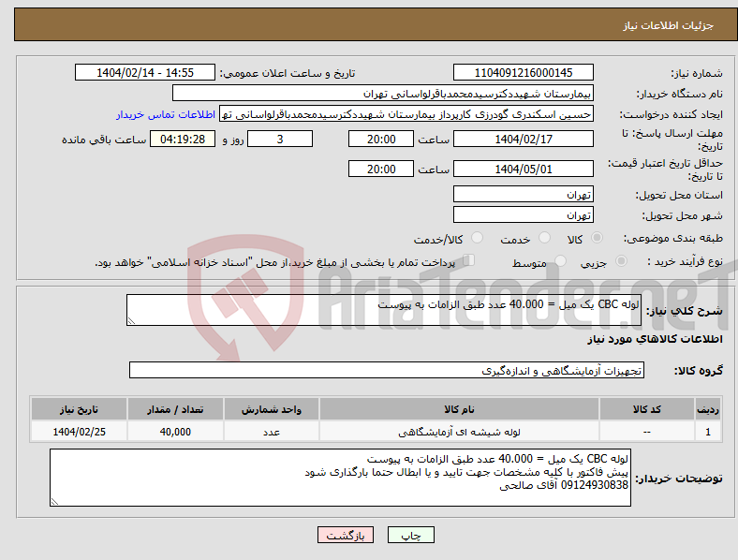Click the need date cell 1404/02/25
Image resolution: width=738 pixels, height=560 pixels.
(79, 432)
